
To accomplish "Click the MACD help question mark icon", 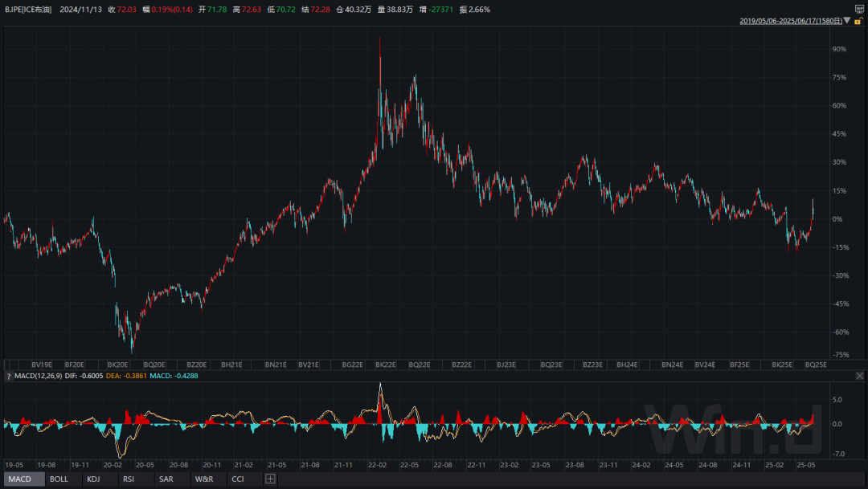I will coord(9,376).
